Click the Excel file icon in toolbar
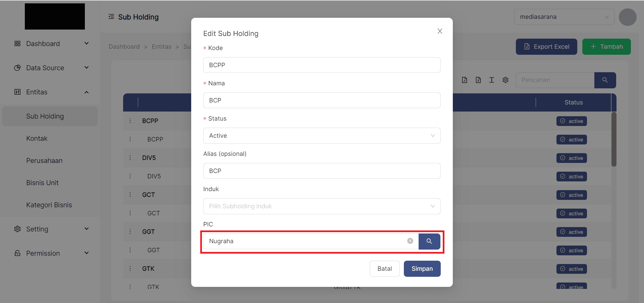The height and width of the screenshot is (303, 644). [x=478, y=80]
